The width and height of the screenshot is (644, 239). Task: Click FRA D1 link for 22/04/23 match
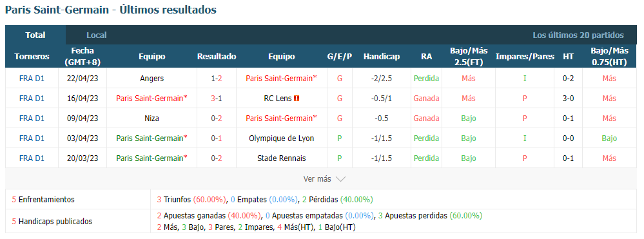[32, 79]
